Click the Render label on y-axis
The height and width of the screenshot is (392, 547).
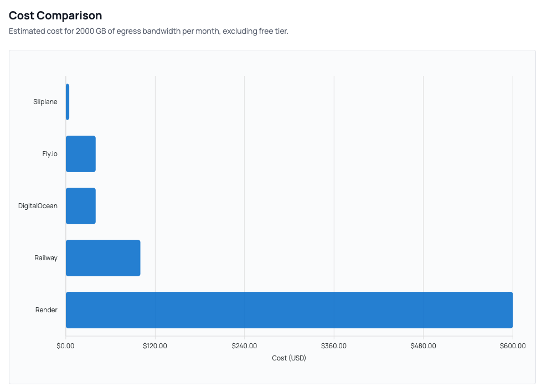(46, 310)
